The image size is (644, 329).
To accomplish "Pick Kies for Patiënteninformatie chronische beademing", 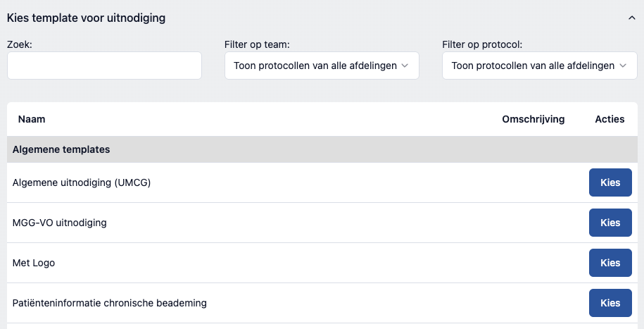I will 610,303.
